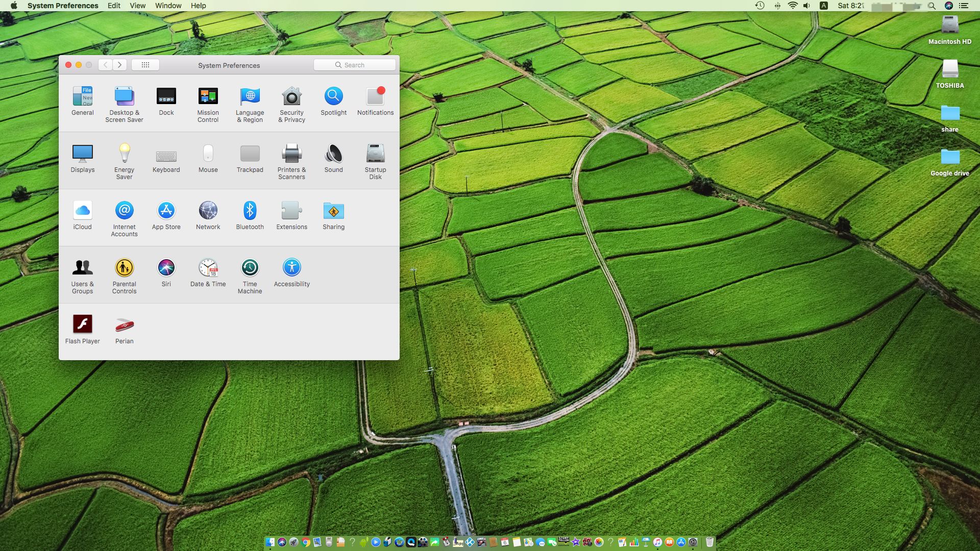Open the Energy Saver pane

click(x=124, y=154)
